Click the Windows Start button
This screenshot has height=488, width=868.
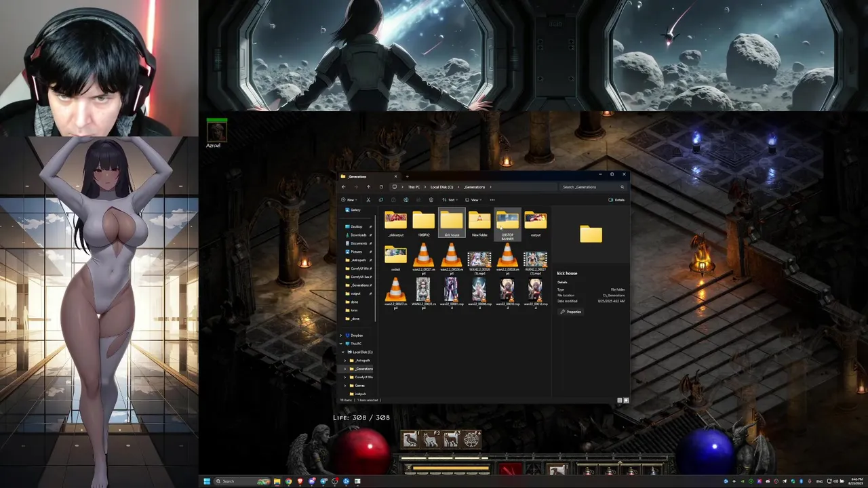click(x=207, y=481)
